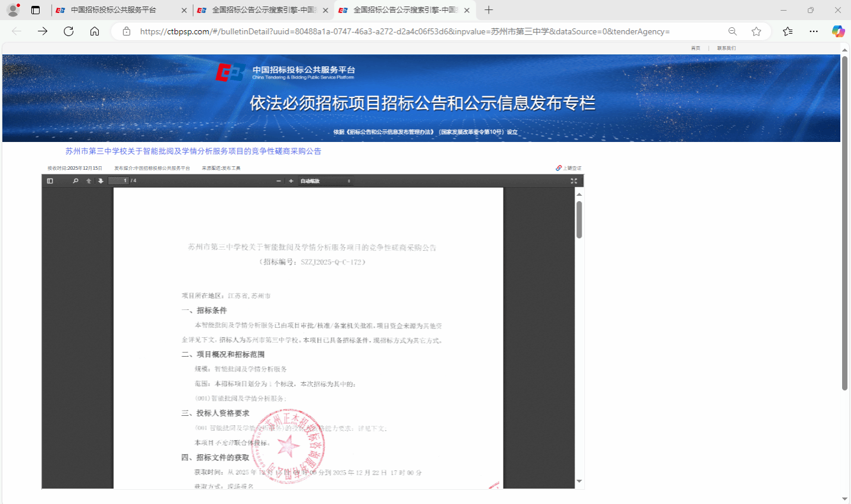Open the Copilot sidebar
The image size is (851, 504).
838,31
